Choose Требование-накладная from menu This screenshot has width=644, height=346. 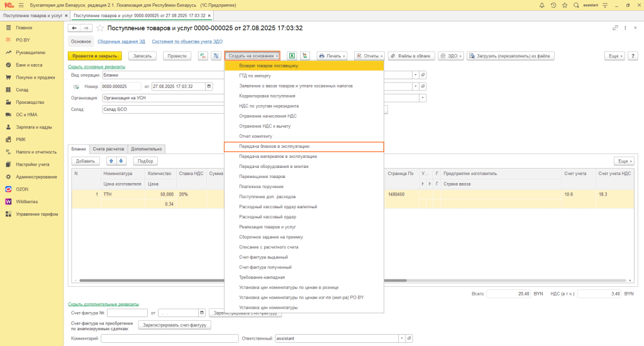pos(304,277)
